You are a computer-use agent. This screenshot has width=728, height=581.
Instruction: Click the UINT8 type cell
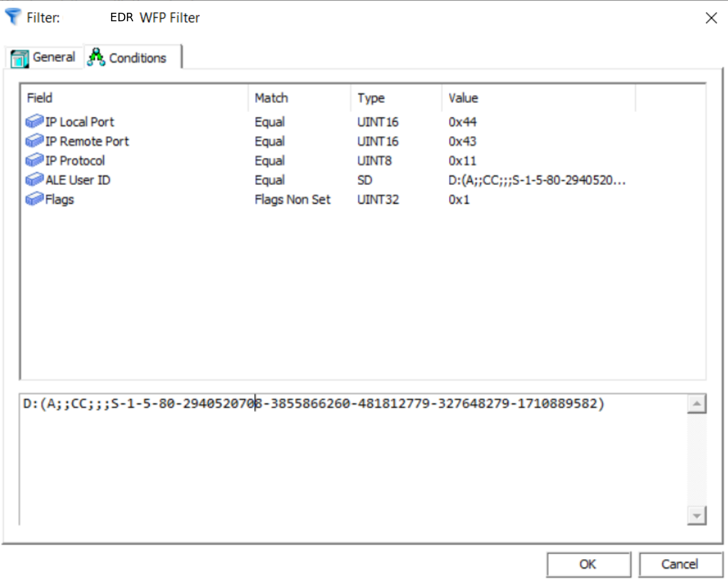tap(374, 160)
